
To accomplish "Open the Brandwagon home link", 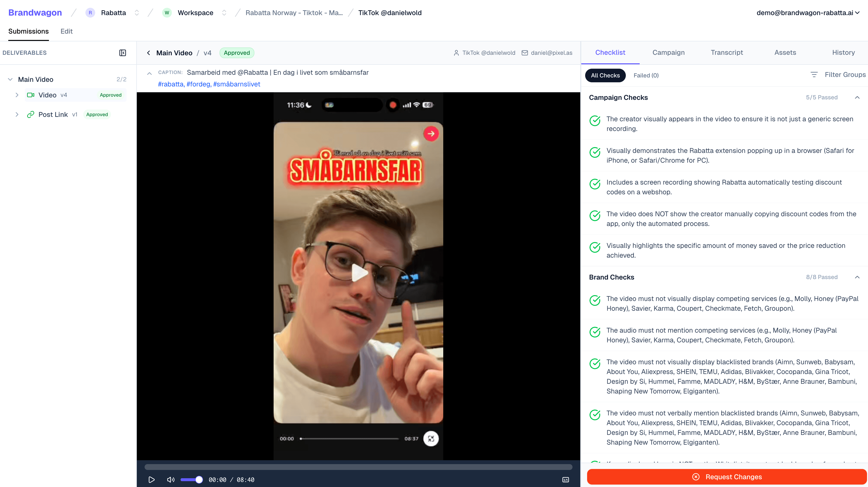I will click(35, 13).
